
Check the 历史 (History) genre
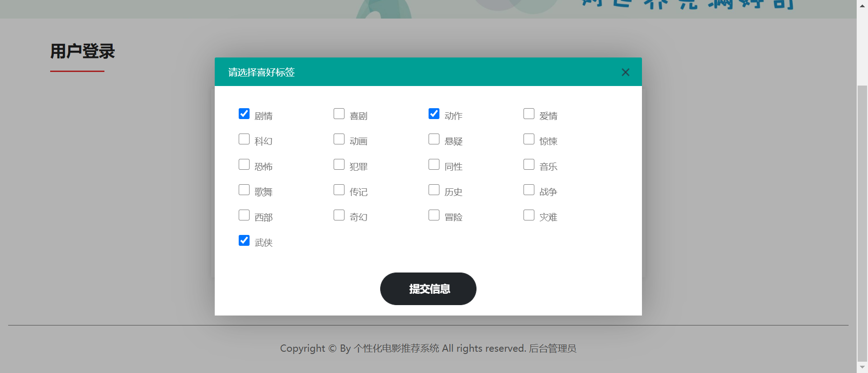434,190
